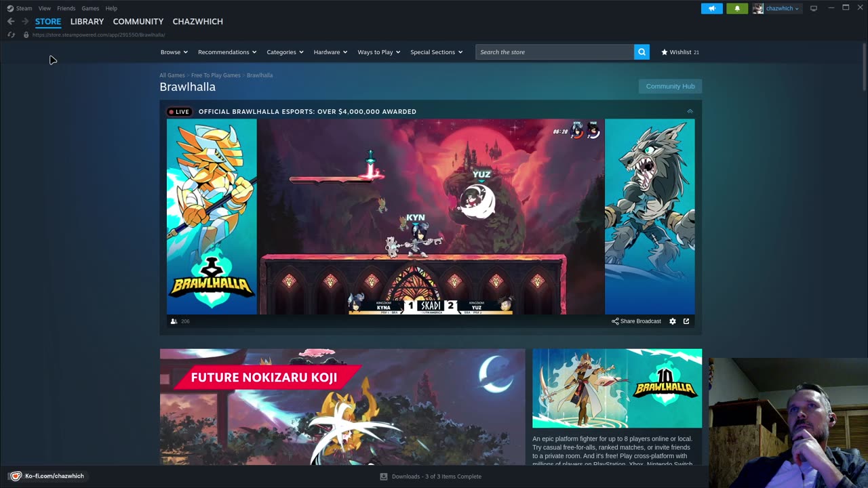
Task: Collapse the live broadcast panel chevron
Action: tap(690, 112)
